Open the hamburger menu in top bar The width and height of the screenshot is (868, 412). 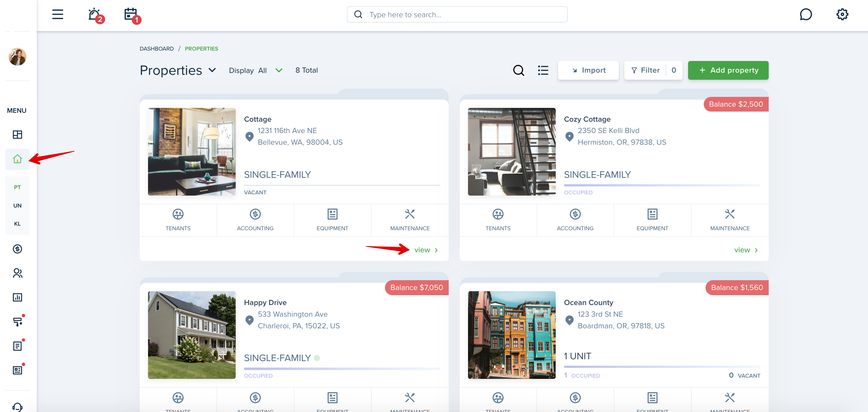[x=58, y=14]
